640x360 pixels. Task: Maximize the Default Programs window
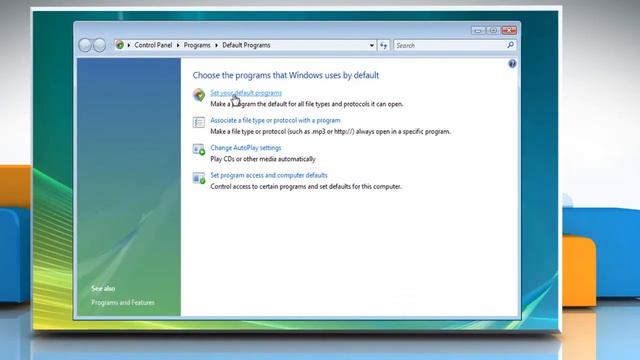[x=493, y=30]
